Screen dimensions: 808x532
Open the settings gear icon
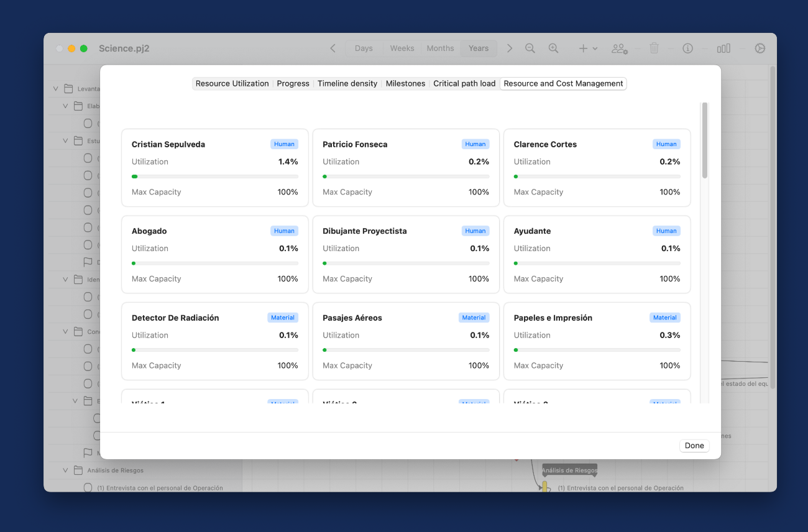point(760,48)
